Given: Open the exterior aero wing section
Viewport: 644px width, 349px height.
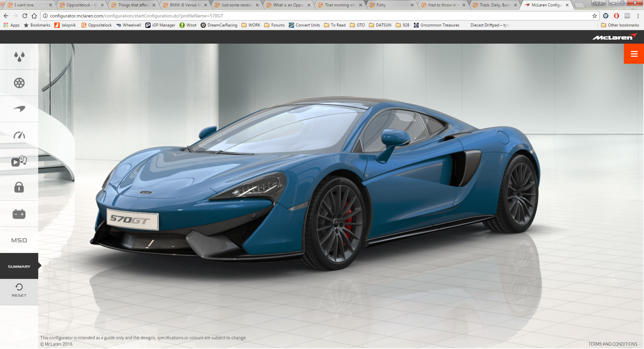Looking at the screenshot, I should click(19, 109).
